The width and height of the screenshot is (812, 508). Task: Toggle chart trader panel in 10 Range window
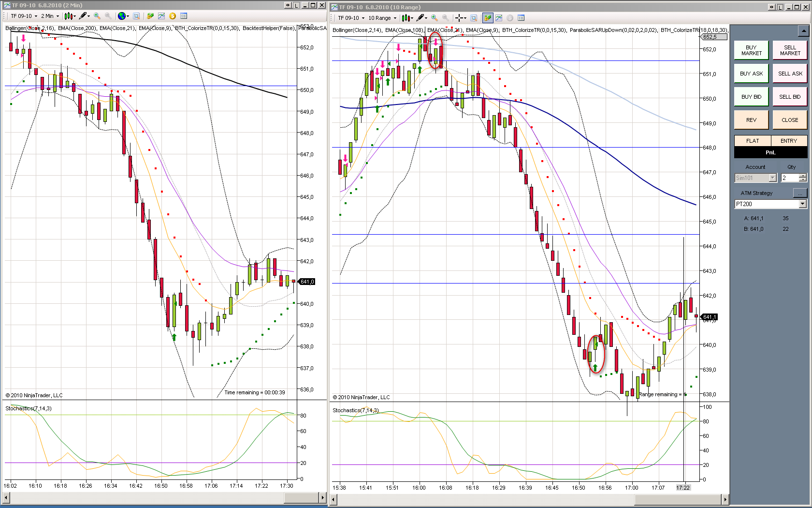488,18
